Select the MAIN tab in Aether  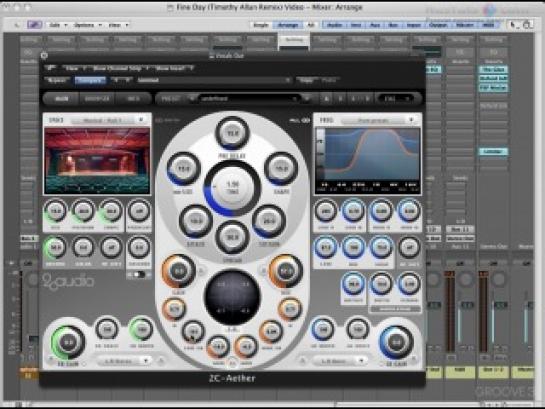[62, 99]
